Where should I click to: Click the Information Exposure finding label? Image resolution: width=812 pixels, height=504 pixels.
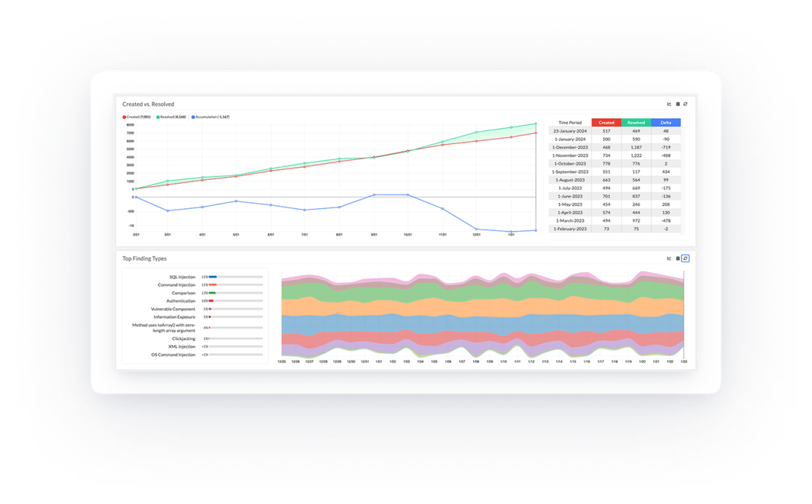[x=175, y=317]
